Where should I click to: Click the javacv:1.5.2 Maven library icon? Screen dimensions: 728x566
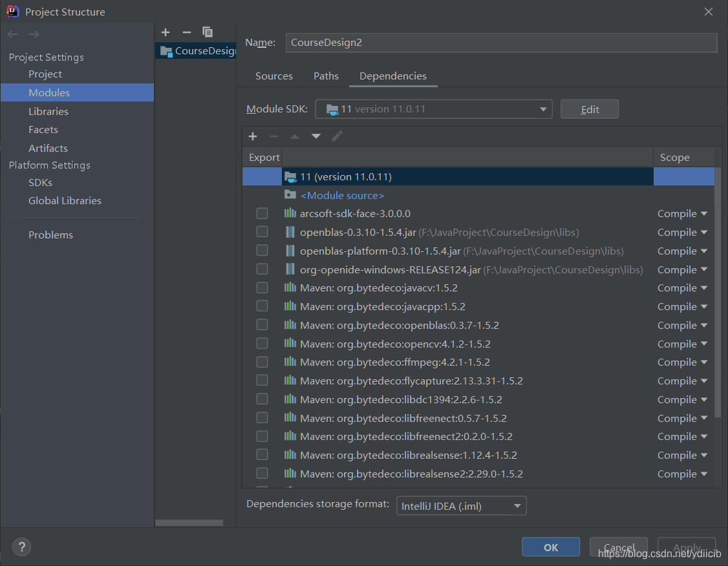290,288
